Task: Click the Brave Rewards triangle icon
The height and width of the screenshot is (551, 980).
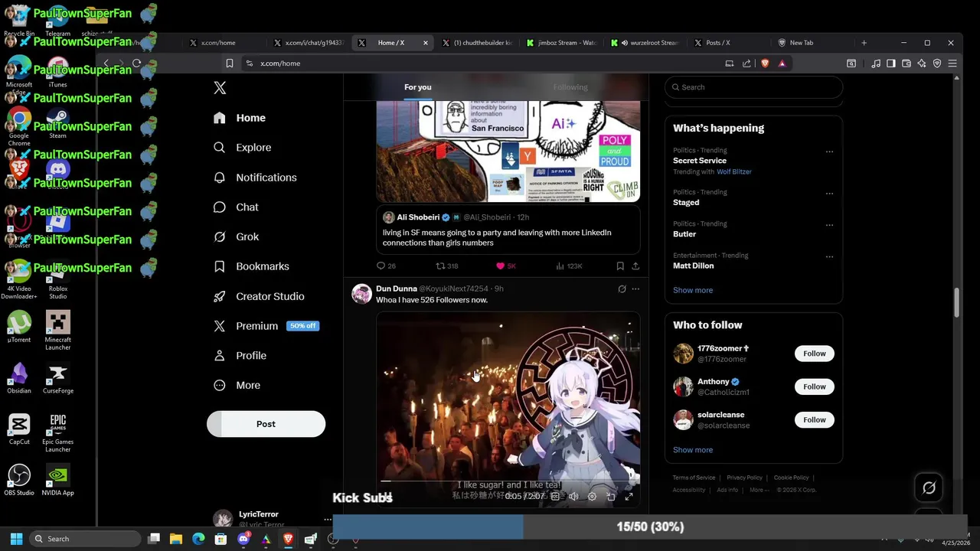Action: (x=782, y=64)
